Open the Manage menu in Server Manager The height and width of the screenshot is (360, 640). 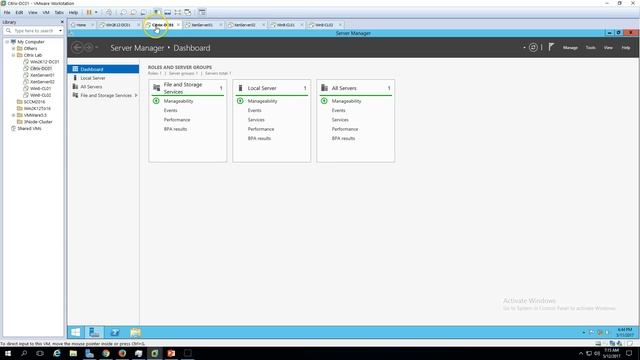tap(570, 48)
